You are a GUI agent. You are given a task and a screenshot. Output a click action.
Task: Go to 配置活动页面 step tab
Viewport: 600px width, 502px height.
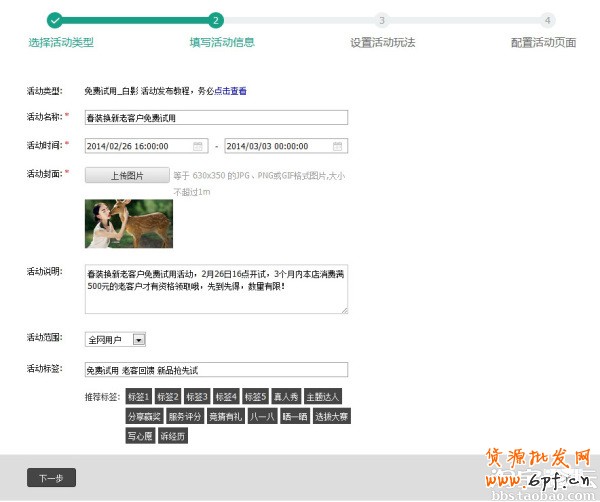coord(543,43)
